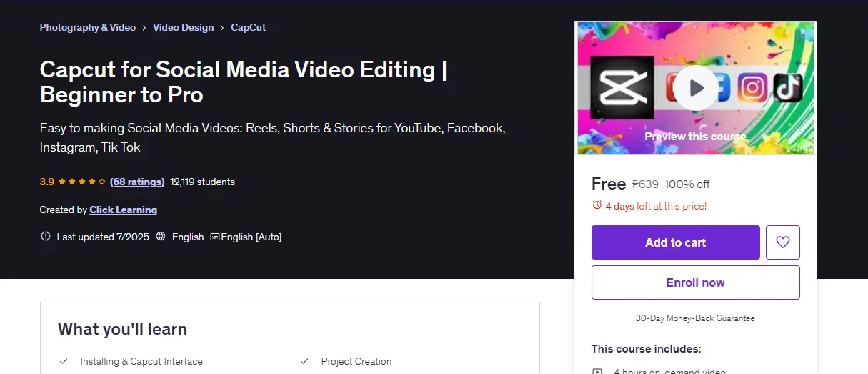Click the 'Free' price text
The image size is (868, 374).
pyautogui.click(x=609, y=184)
